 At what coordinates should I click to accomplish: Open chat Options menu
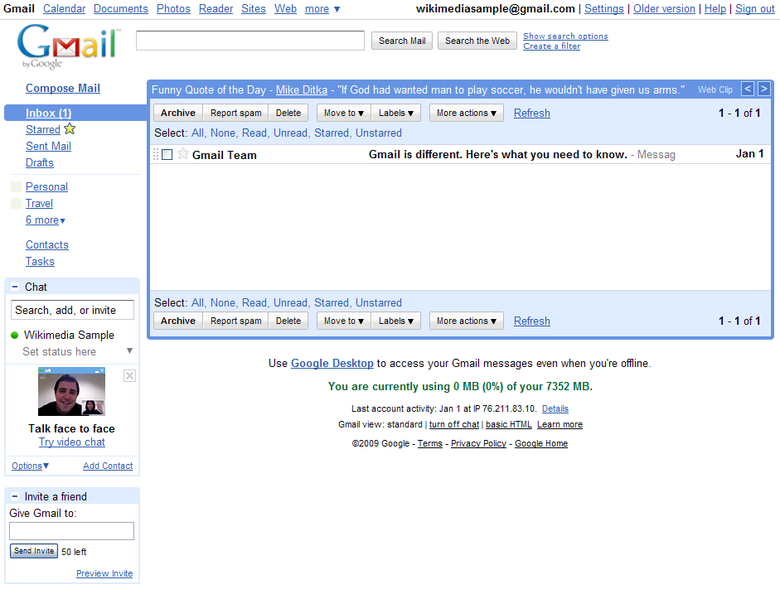pos(30,466)
